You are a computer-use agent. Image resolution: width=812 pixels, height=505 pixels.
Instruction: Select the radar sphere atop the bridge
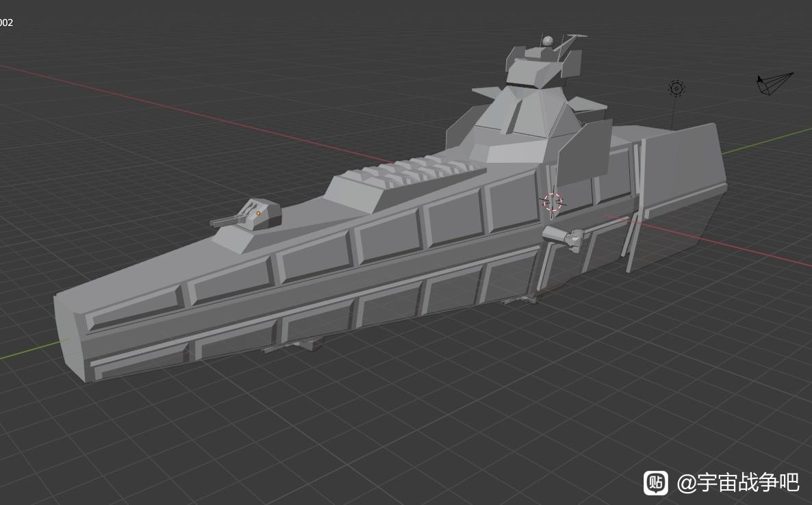547,40
